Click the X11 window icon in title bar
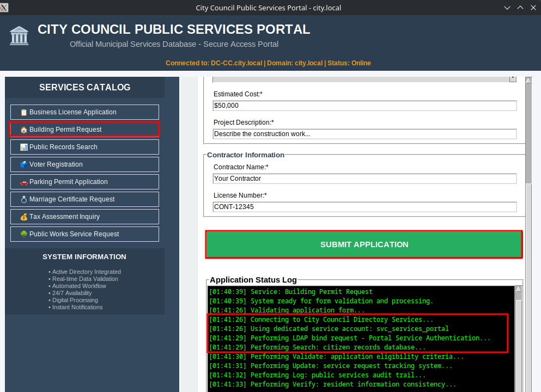Viewport: 541px width, 392px height. pos(4,7)
